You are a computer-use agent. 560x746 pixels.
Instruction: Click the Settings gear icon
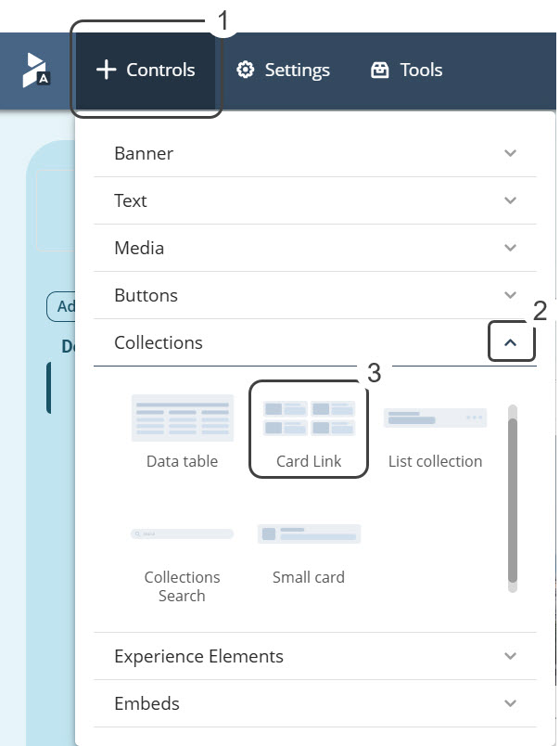[x=245, y=71]
